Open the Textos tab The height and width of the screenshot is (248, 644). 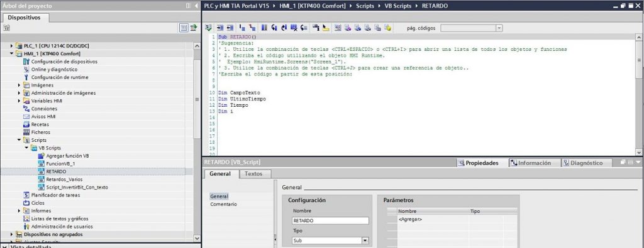click(x=253, y=174)
